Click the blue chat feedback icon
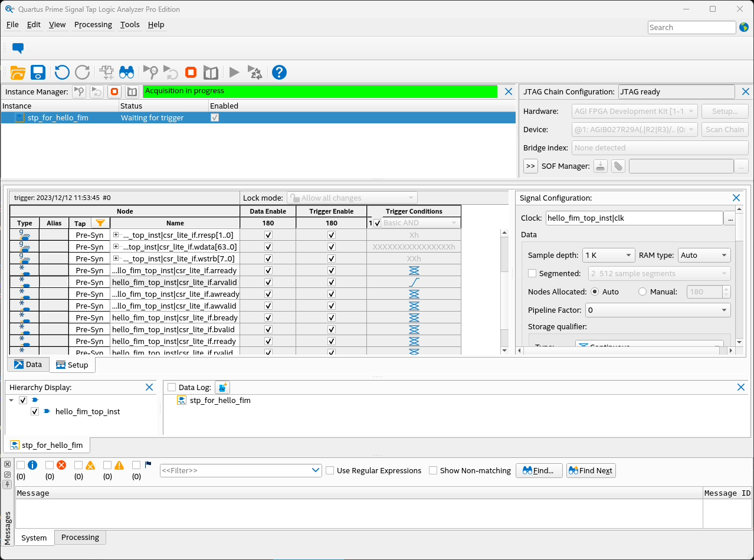754x560 pixels. (x=18, y=48)
